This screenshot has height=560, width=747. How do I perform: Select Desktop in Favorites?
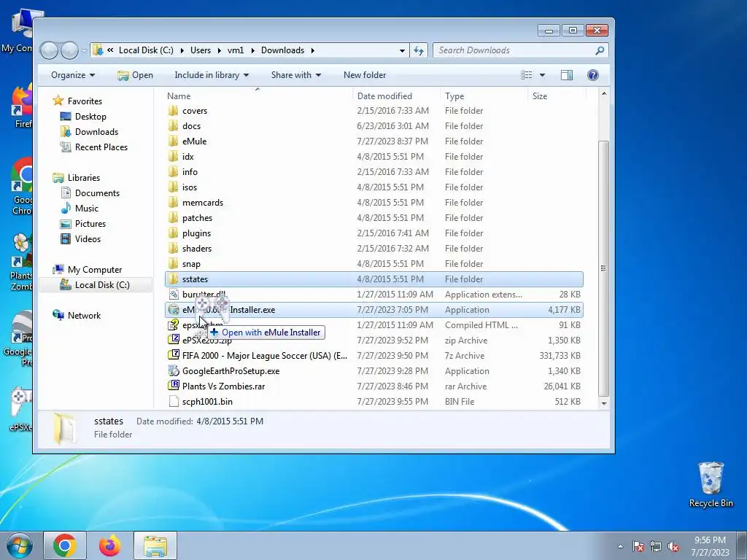point(90,117)
